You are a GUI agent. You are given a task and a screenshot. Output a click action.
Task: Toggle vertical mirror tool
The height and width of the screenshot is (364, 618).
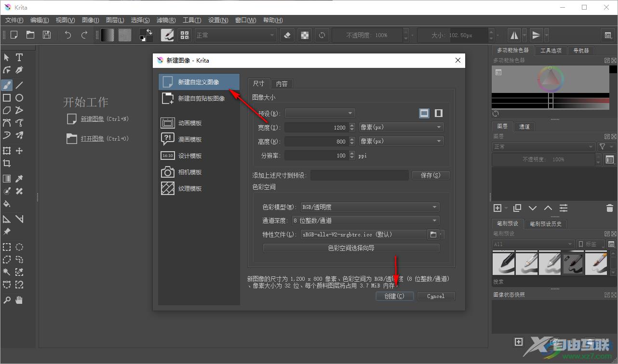point(536,35)
